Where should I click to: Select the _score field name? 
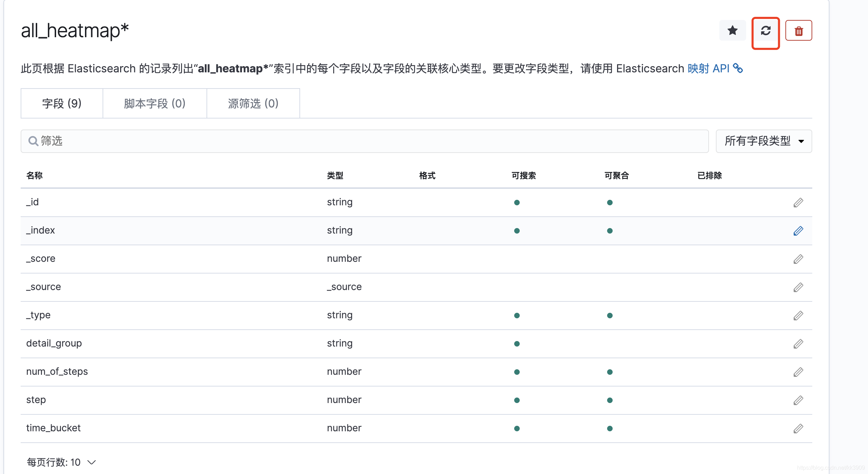[41, 259]
